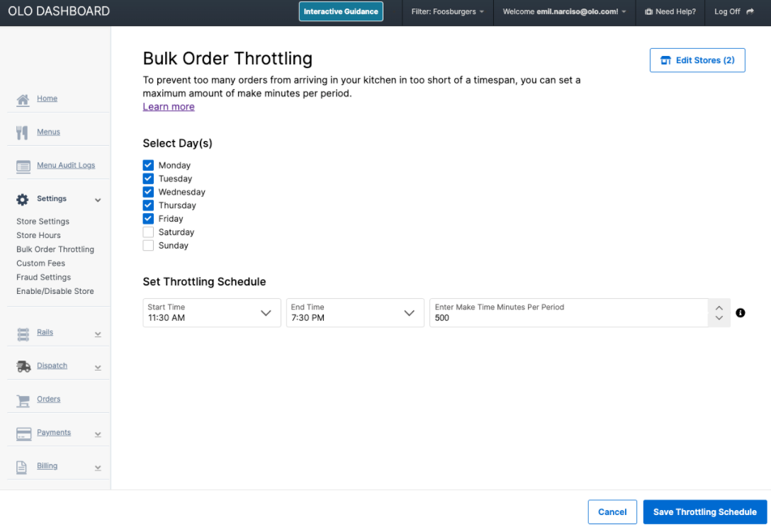Uncheck the Friday checkbox

tap(148, 218)
